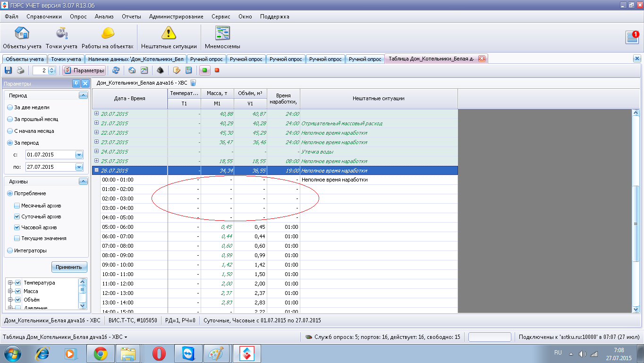Uncheck Масса tree checkbox

click(x=18, y=291)
